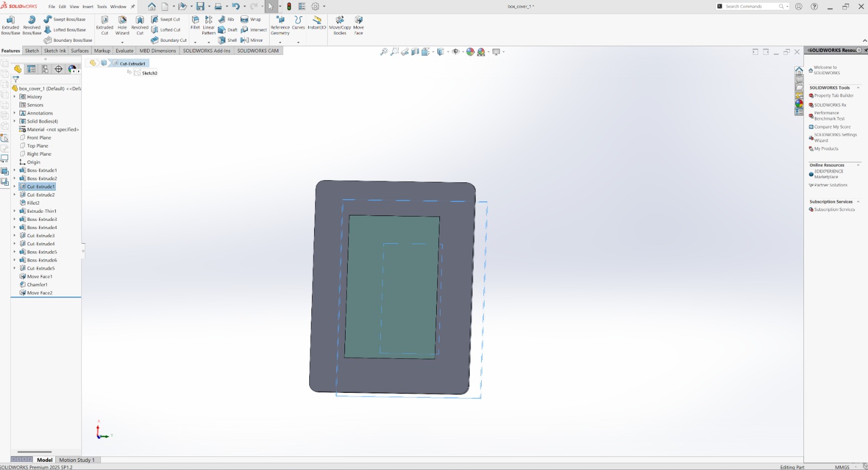Screen dimensions: 868x470
Task: Open the Reference Geometry dropdown arrow
Action: [280, 42]
